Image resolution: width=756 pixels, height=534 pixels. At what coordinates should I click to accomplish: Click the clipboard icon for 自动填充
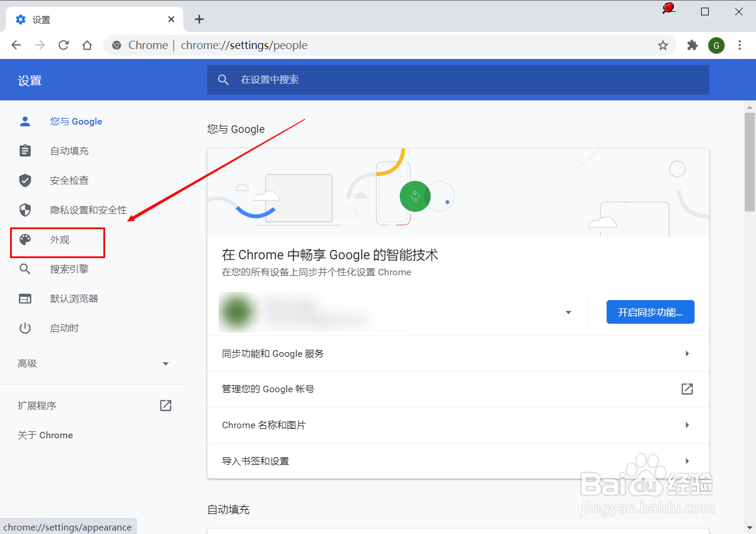coord(25,151)
